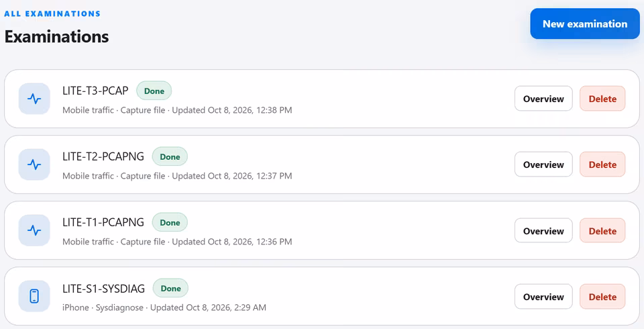Create a New examination
The height and width of the screenshot is (329, 644).
click(585, 24)
